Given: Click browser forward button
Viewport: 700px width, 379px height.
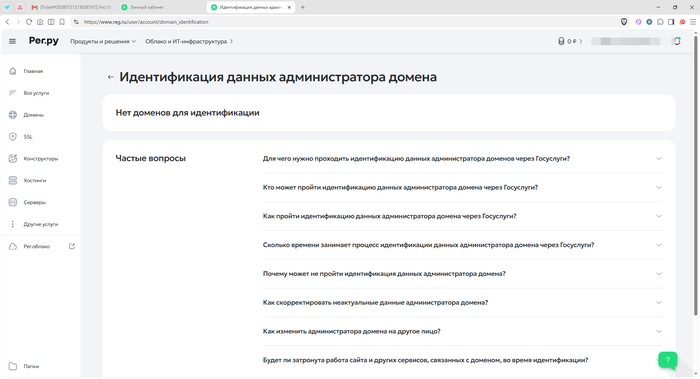Looking at the screenshot, I should (x=18, y=22).
